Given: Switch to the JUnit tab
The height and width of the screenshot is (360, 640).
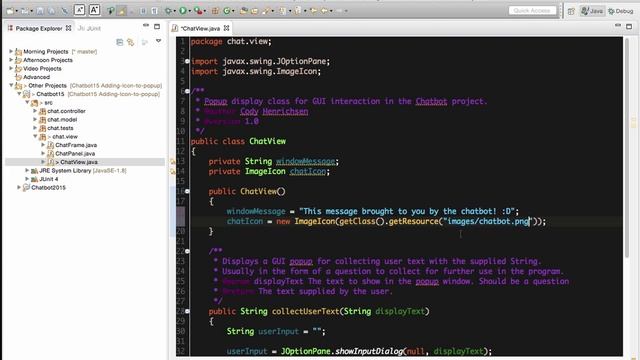Looking at the screenshot, I should pyautogui.click(x=89, y=28).
